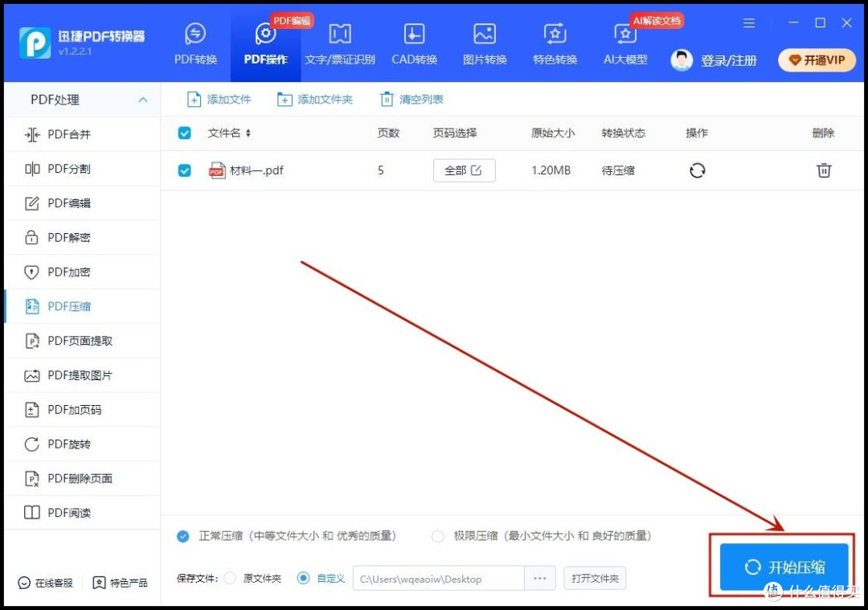
Task: Open the 特色转换 tab
Action: coord(555,44)
